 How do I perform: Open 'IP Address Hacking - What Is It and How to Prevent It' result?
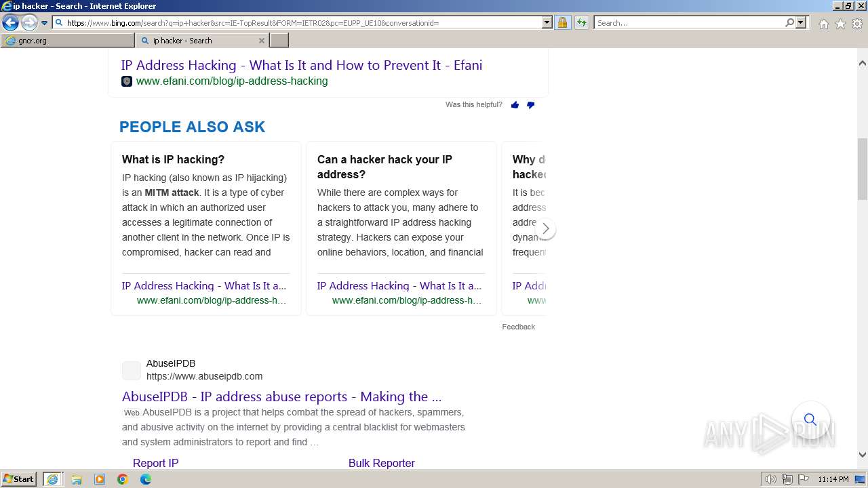coord(302,65)
